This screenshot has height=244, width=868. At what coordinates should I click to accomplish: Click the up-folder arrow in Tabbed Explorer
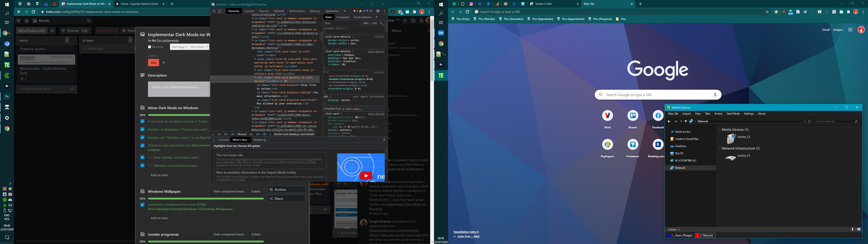point(686,121)
